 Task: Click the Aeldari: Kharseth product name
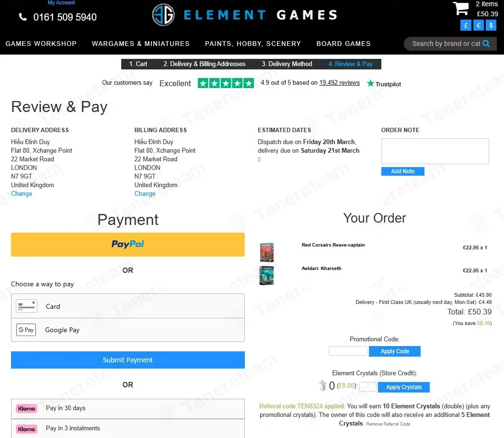click(x=321, y=269)
